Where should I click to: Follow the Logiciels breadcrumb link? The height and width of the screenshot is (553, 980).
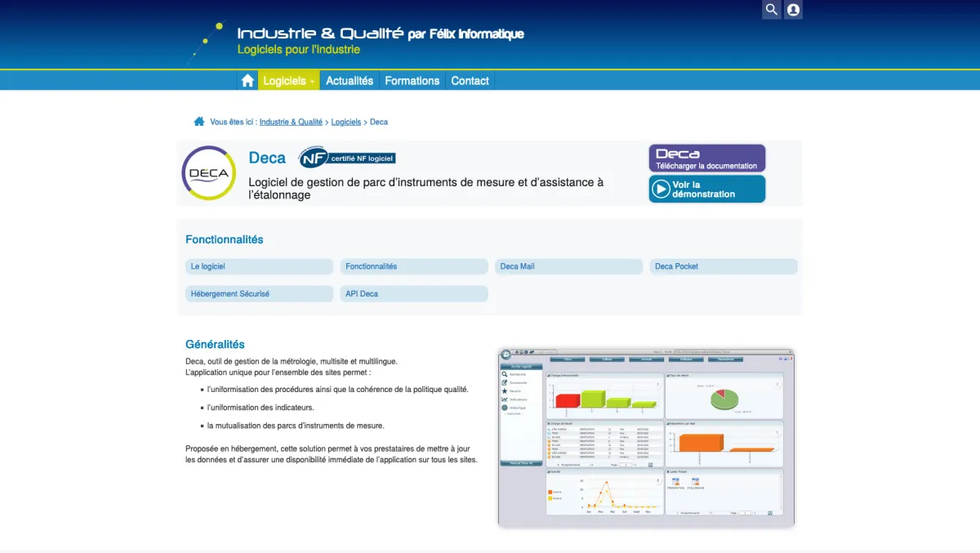click(x=346, y=122)
